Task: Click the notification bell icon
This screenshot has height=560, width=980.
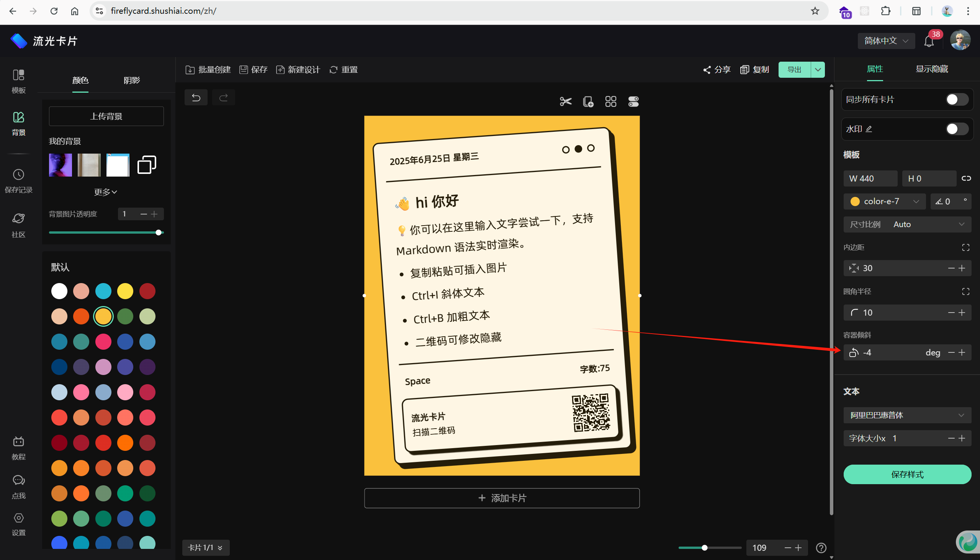Action: coord(929,41)
